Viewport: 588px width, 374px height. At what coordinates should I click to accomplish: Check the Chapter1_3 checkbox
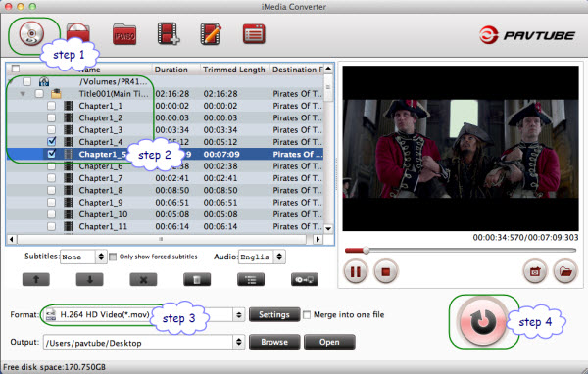coord(51,129)
